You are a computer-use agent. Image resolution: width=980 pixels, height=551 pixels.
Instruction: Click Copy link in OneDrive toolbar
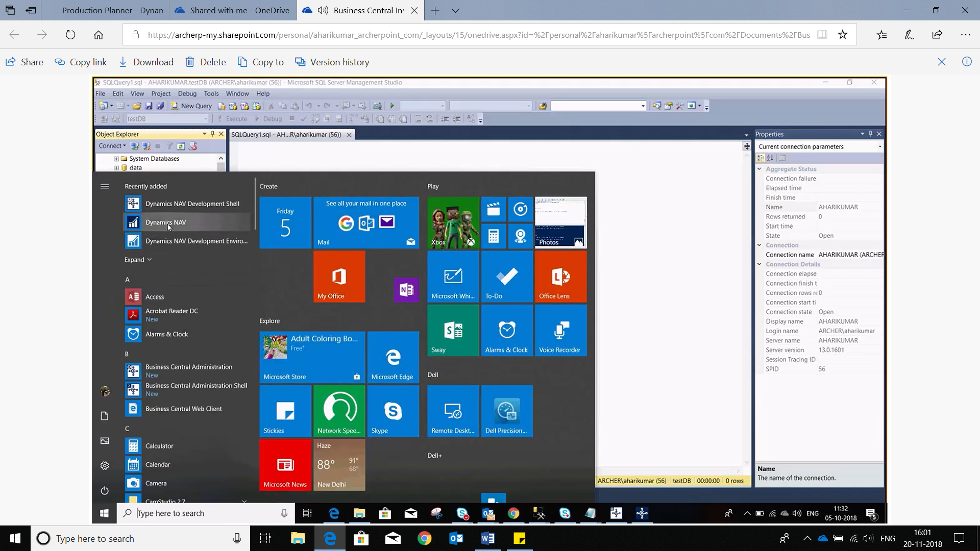pyautogui.click(x=81, y=62)
